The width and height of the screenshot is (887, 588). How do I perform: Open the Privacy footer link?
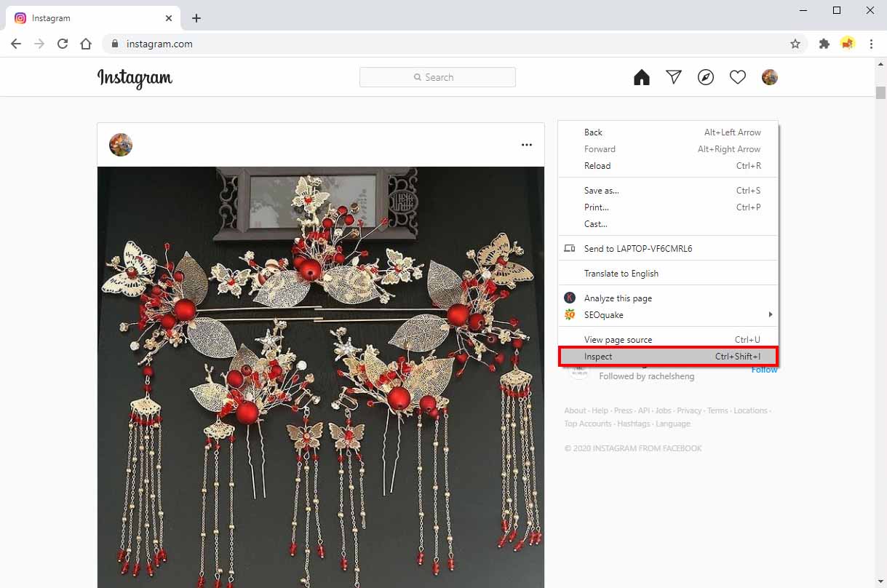click(x=688, y=410)
